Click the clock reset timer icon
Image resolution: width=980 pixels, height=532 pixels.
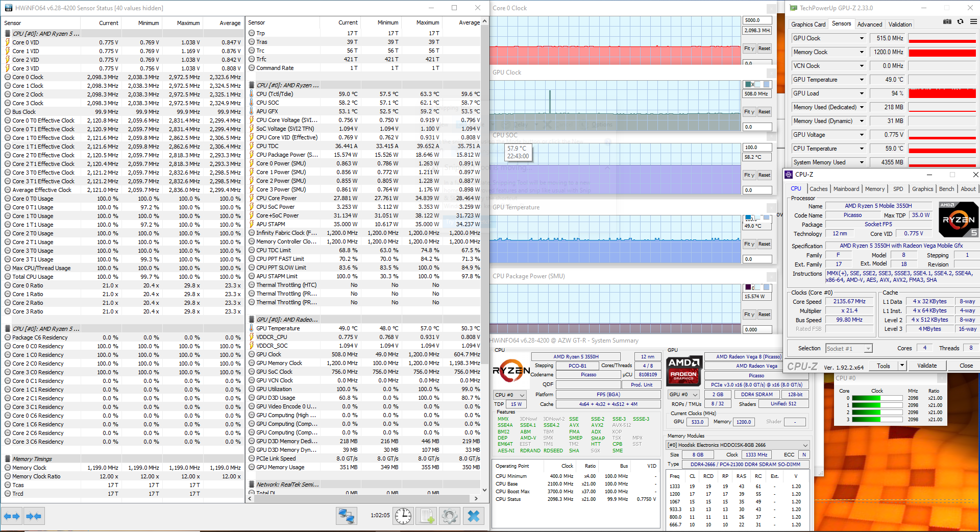click(403, 516)
